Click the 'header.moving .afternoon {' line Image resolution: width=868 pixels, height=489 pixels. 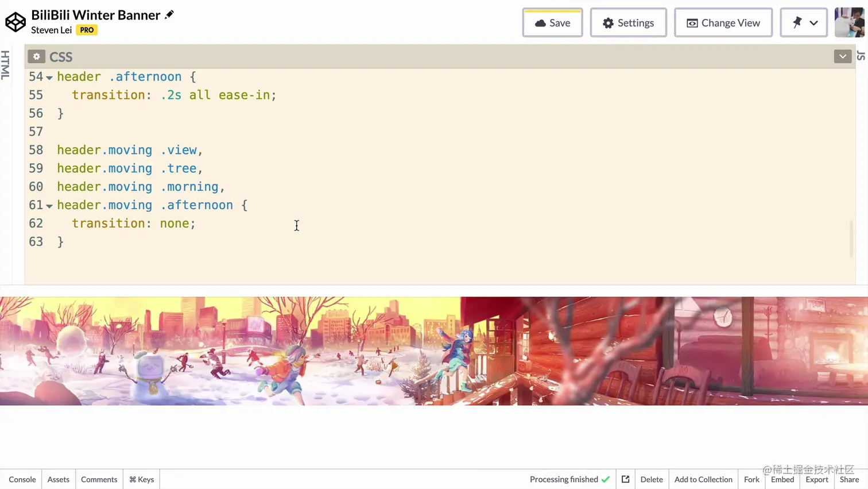152,205
